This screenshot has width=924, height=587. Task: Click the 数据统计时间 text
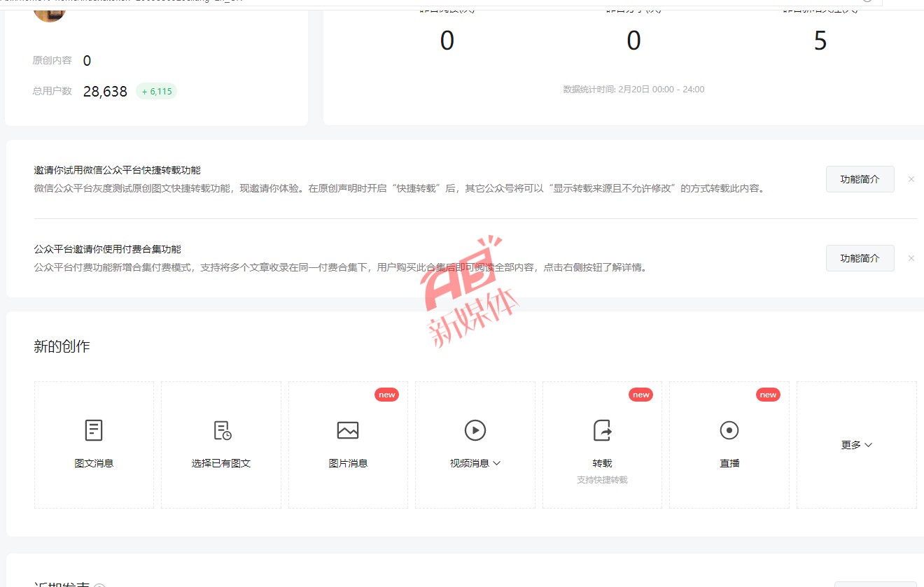point(633,90)
